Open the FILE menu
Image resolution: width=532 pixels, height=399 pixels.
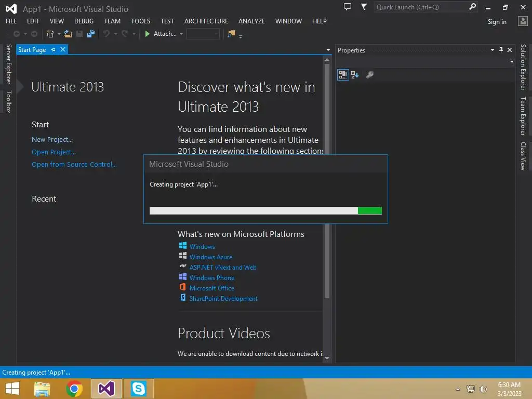tap(11, 21)
